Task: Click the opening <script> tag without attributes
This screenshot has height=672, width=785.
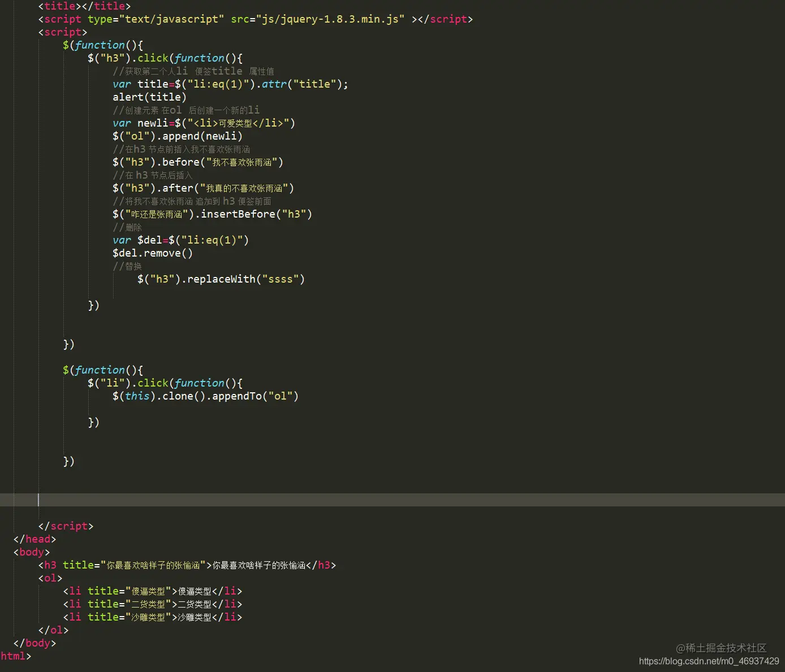Action: click(63, 32)
